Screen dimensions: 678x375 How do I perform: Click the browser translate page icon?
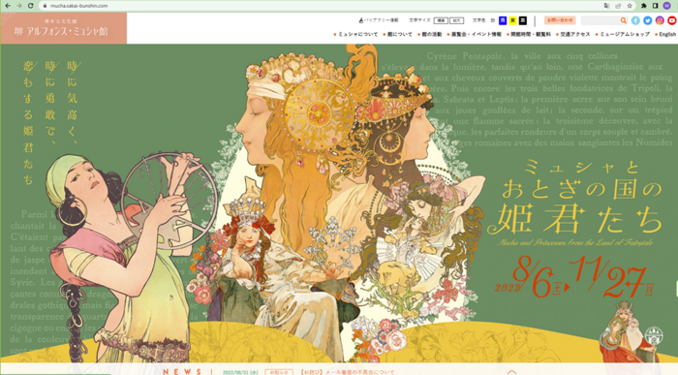[607, 6]
